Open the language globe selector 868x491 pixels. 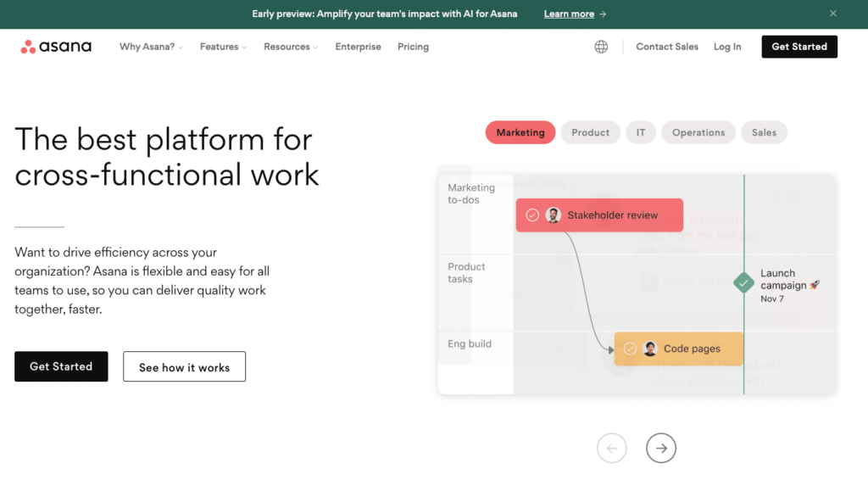601,47
